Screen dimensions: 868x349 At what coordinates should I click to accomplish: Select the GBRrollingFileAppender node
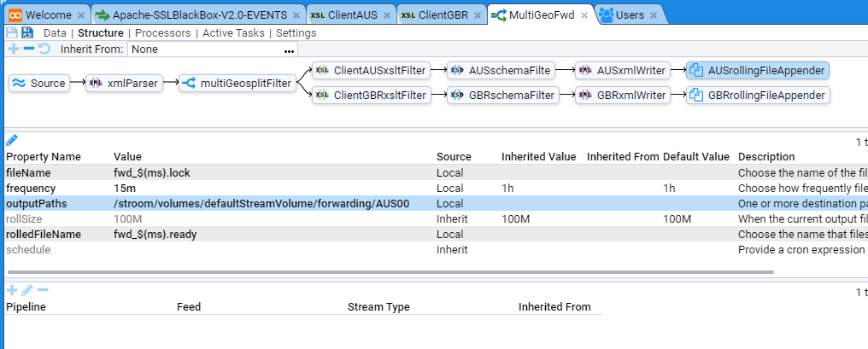pyautogui.click(x=758, y=96)
